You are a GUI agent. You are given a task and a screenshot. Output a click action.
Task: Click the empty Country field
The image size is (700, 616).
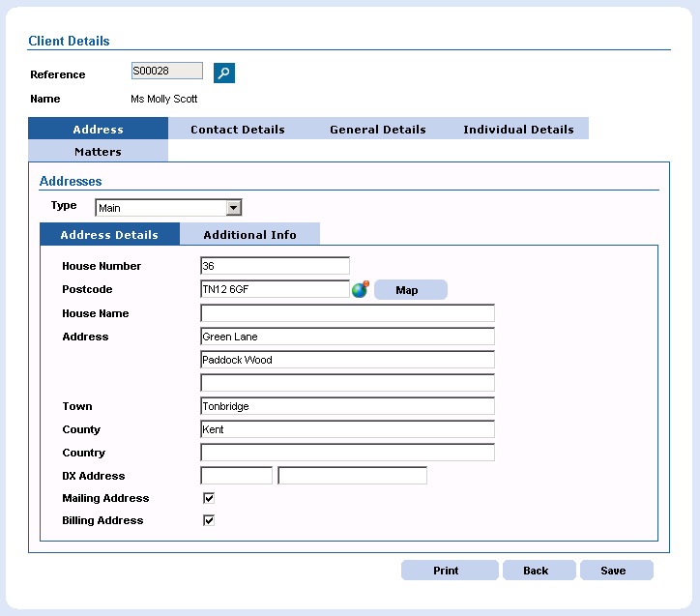[x=347, y=453]
